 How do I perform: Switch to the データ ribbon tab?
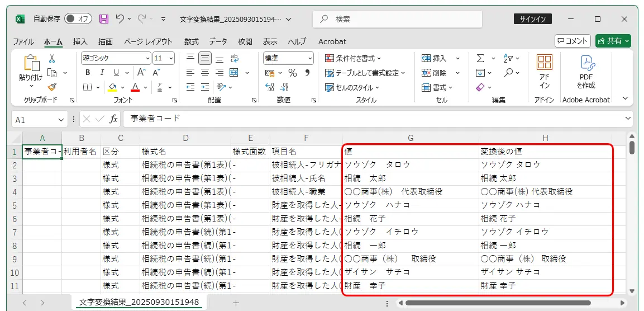point(218,41)
